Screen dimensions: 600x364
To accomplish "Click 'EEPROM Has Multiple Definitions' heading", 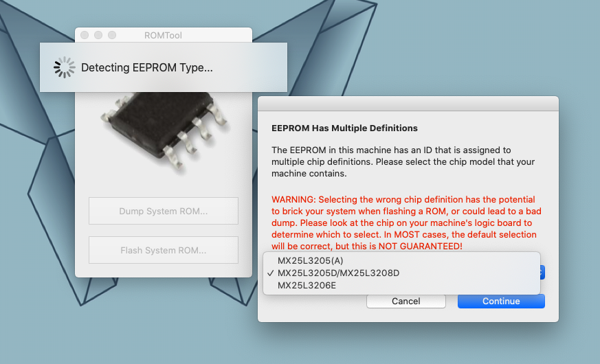I will tap(344, 128).
